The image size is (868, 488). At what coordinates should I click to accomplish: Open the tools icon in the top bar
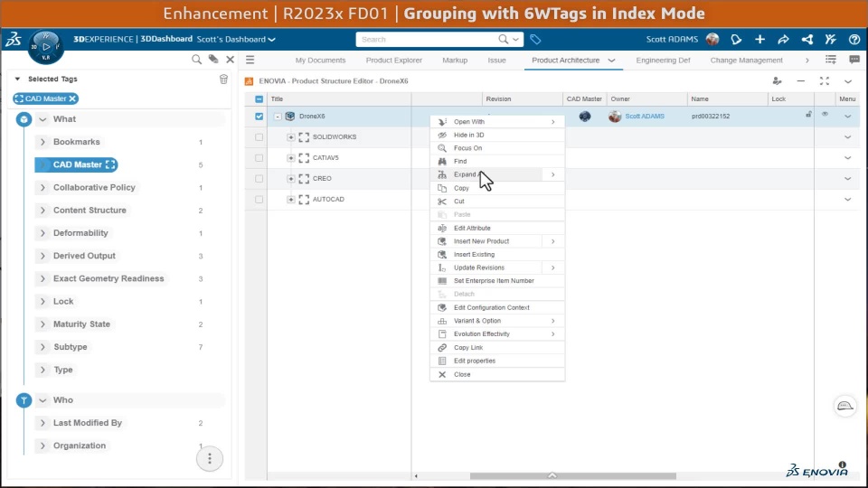tap(830, 39)
